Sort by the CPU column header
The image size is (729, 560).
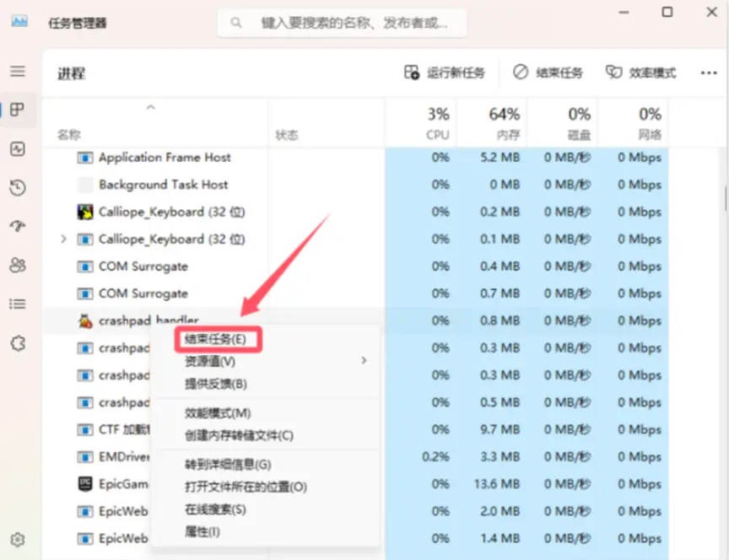tap(438, 135)
